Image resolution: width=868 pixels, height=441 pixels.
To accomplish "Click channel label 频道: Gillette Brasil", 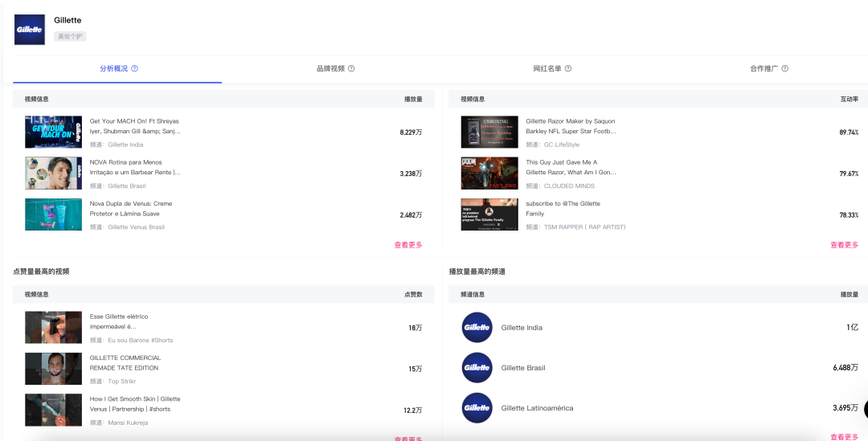I will (118, 186).
